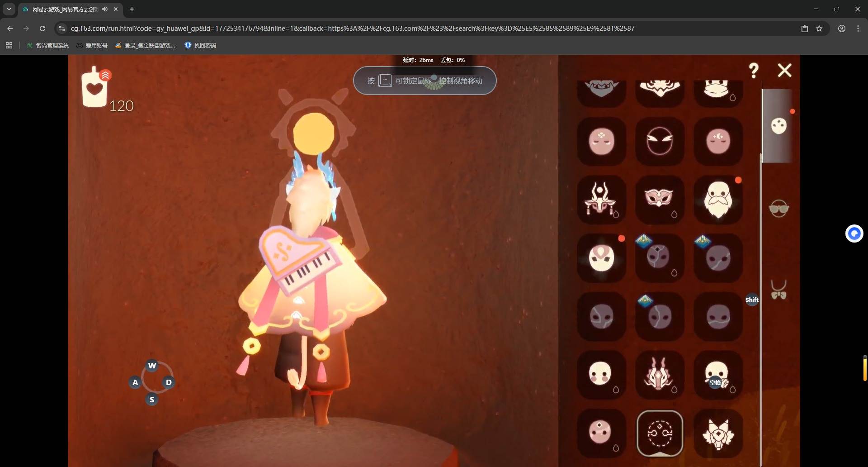Focus the cg.163.com address bar
Screen dimensions: 868x467
[353, 29]
